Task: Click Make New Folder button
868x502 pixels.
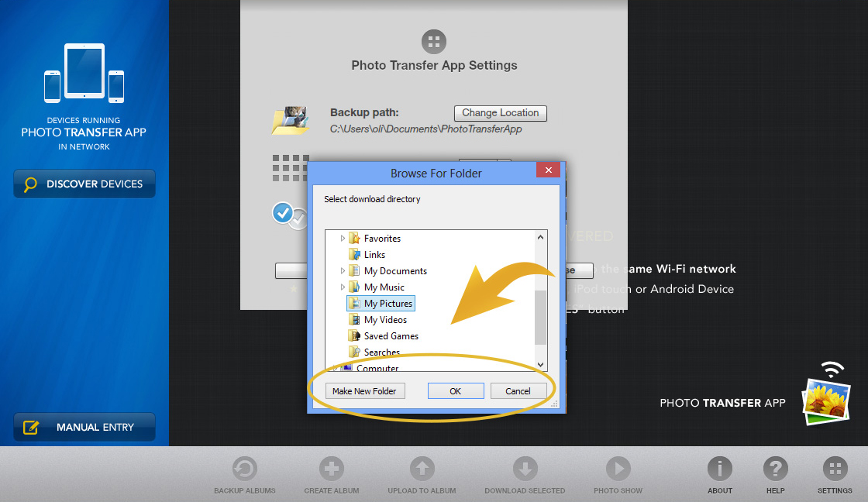Action: 365,390
